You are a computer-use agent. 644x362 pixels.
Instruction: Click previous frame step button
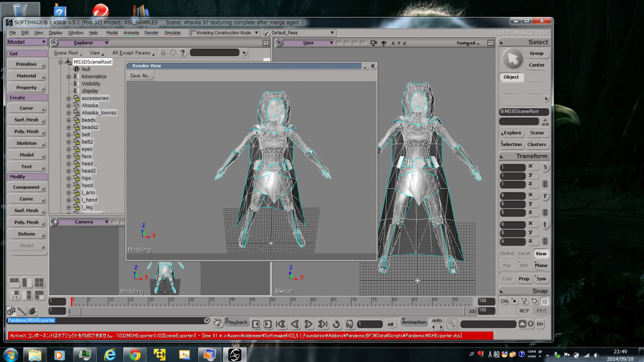point(256,324)
